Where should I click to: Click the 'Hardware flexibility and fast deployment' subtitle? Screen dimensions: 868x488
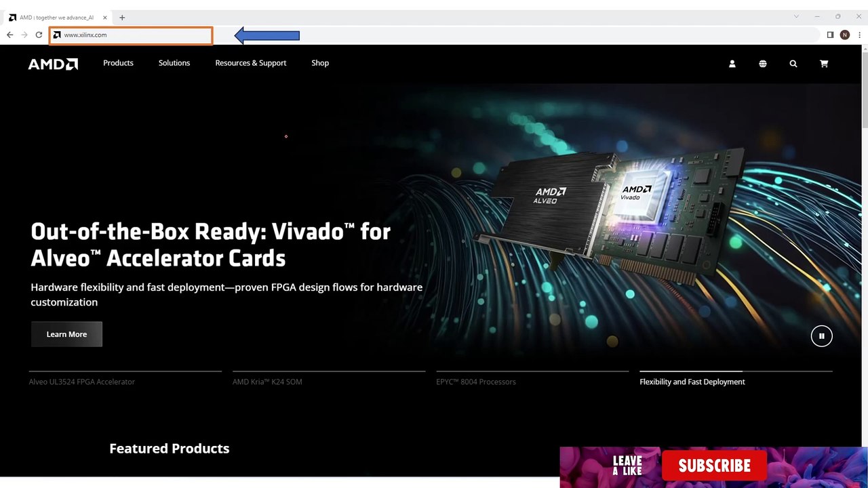tap(226, 295)
